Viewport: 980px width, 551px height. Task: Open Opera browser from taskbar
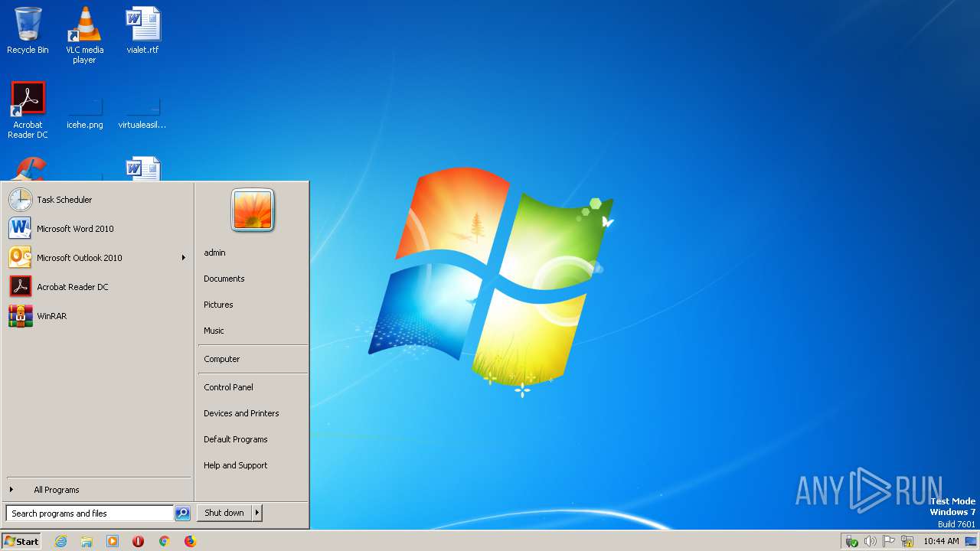(x=138, y=541)
